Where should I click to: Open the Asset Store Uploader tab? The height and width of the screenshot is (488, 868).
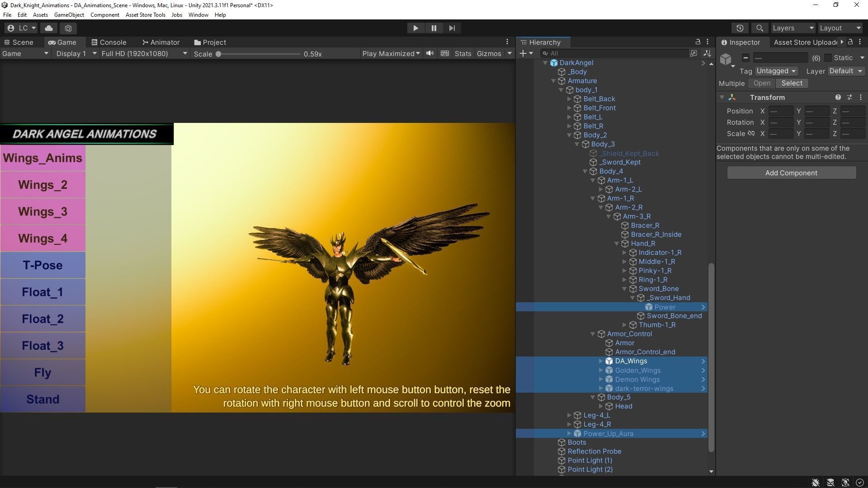pos(806,42)
